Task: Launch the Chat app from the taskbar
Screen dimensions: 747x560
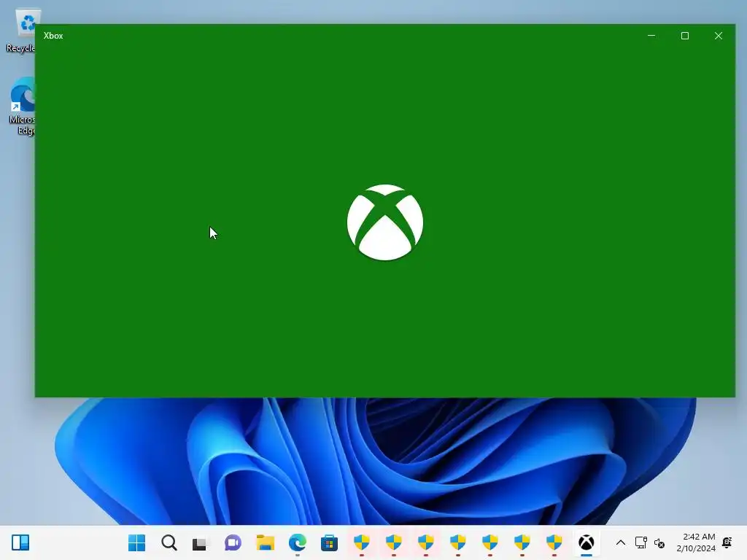Action: (233, 542)
